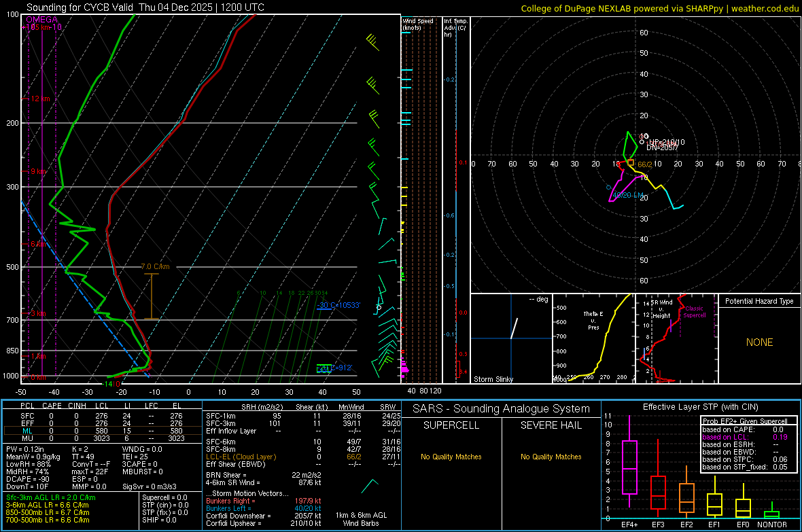Select the MU parcel row

coord(102,438)
